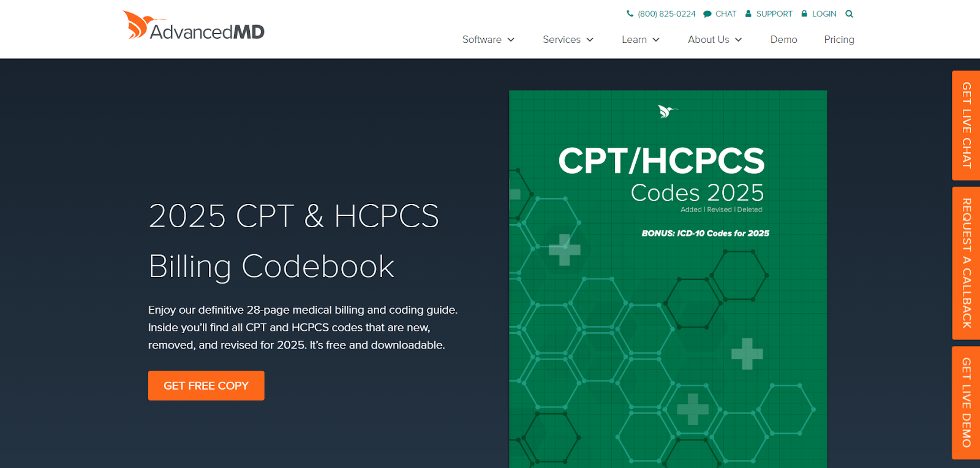Open the GET LIVE CHAT side tab
980x468 pixels.
point(966,126)
